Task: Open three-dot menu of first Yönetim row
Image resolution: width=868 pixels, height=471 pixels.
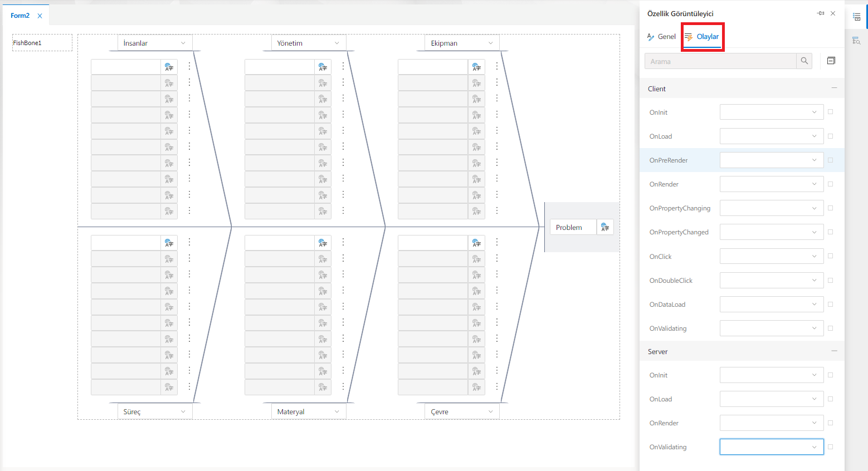Action: (x=343, y=66)
